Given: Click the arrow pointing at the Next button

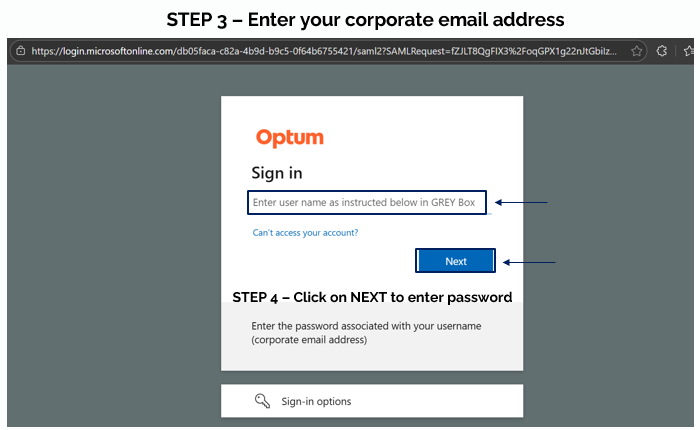Looking at the screenshot, I should [529, 262].
